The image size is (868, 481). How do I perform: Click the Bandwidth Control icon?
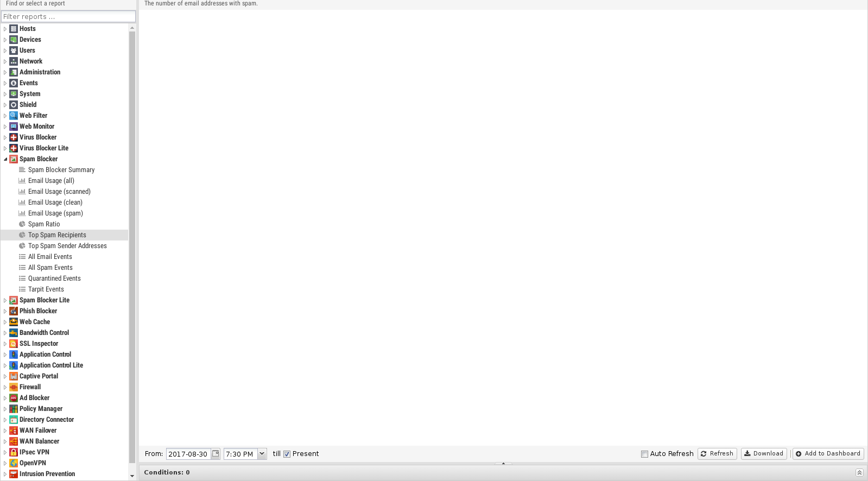pos(14,333)
